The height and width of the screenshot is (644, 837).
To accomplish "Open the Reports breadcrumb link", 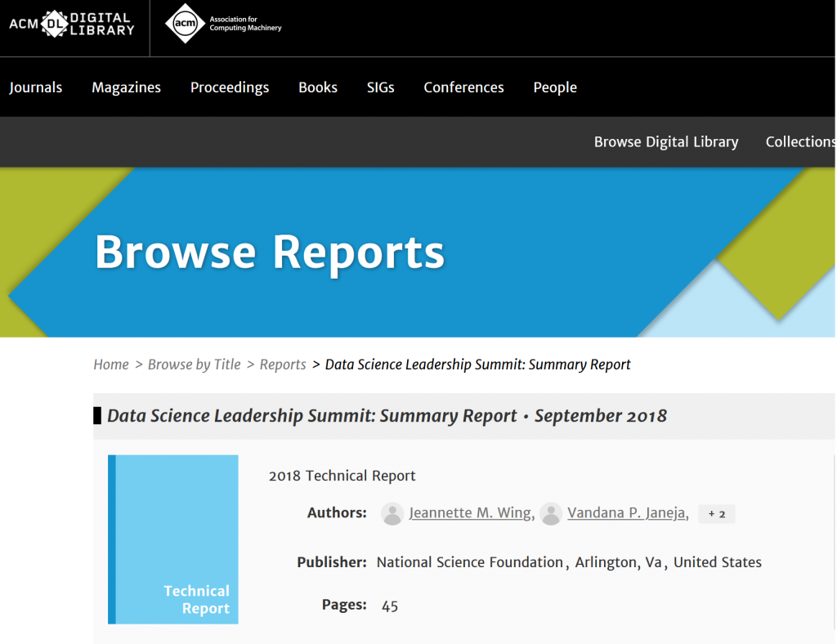I will click(283, 364).
